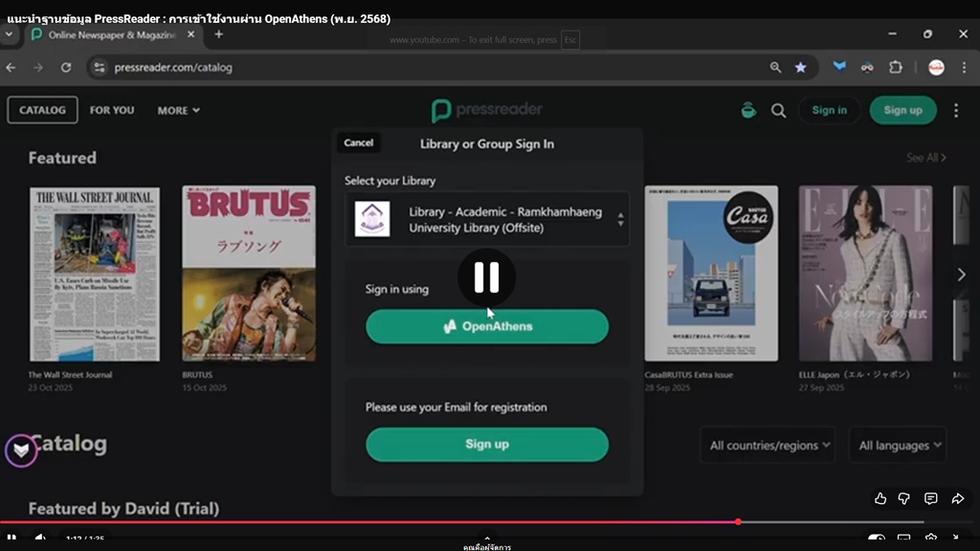This screenshot has height=551, width=980.
Task: Expand the MORE menu in navigation
Action: coord(178,110)
